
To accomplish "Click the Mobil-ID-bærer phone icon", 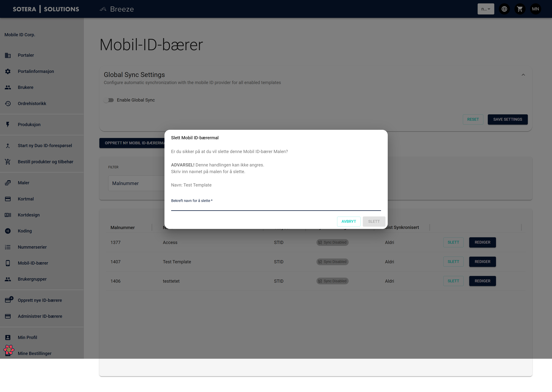I will 8,263.
